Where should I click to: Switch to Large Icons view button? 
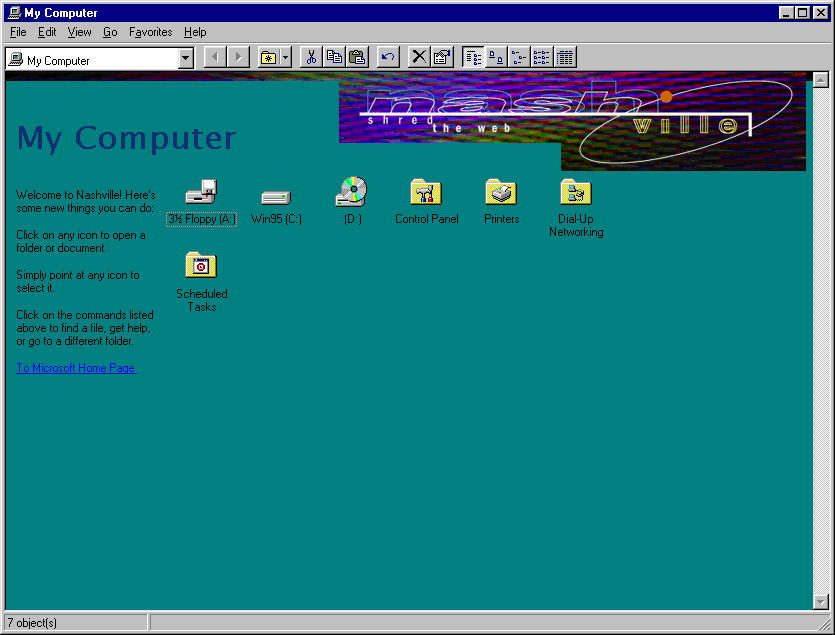[x=496, y=57]
